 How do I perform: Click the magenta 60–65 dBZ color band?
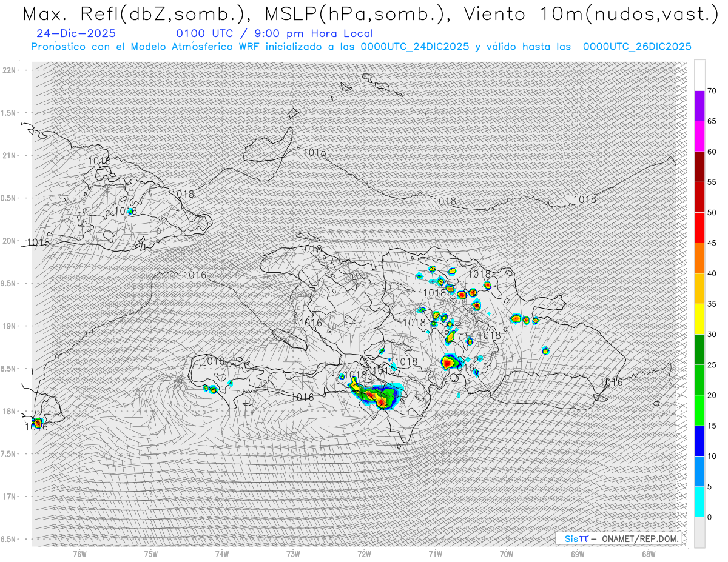pos(699,136)
